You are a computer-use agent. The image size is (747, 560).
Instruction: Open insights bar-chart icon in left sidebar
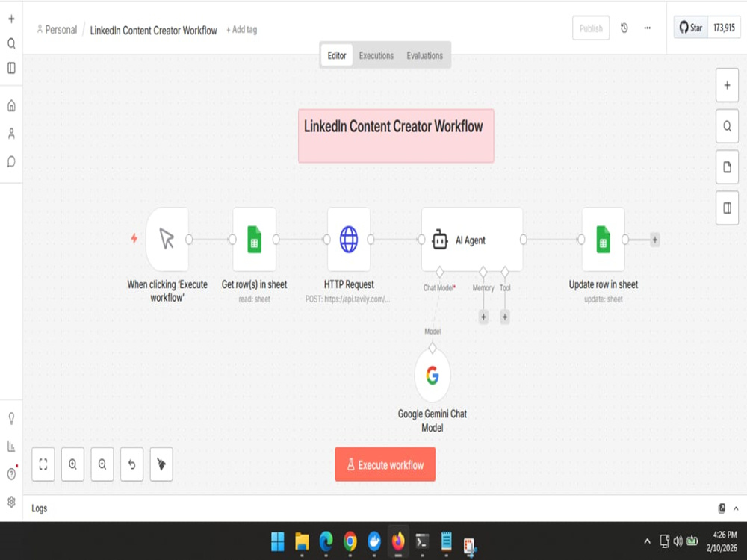pyautogui.click(x=11, y=447)
